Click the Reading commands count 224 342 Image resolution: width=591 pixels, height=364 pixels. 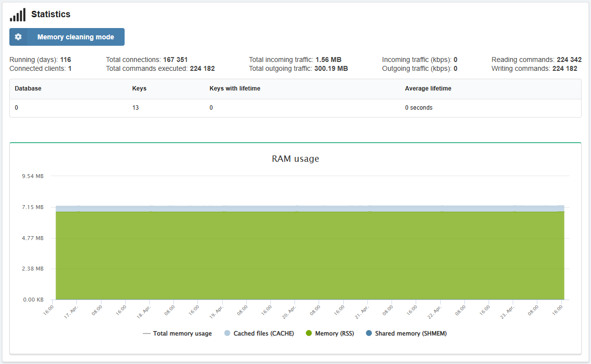click(x=569, y=60)
